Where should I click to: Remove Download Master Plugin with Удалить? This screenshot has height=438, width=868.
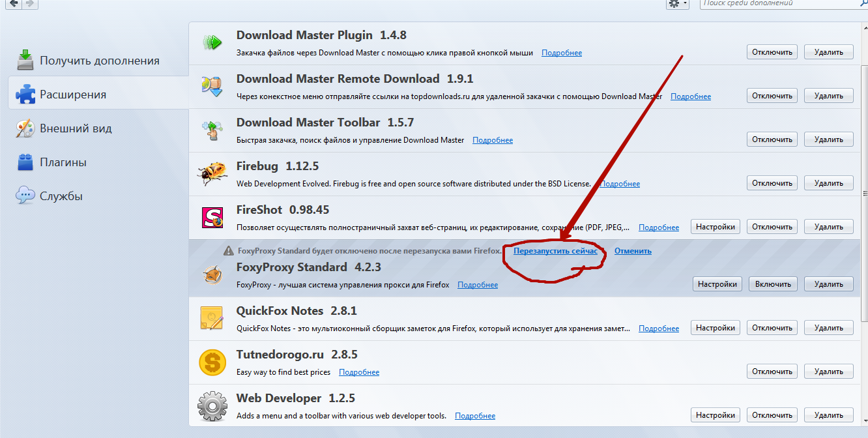pos(828,52)
